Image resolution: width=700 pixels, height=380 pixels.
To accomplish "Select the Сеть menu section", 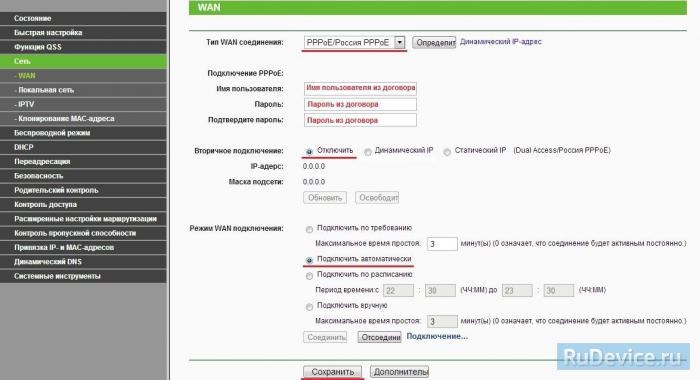I will coord(83,61).
